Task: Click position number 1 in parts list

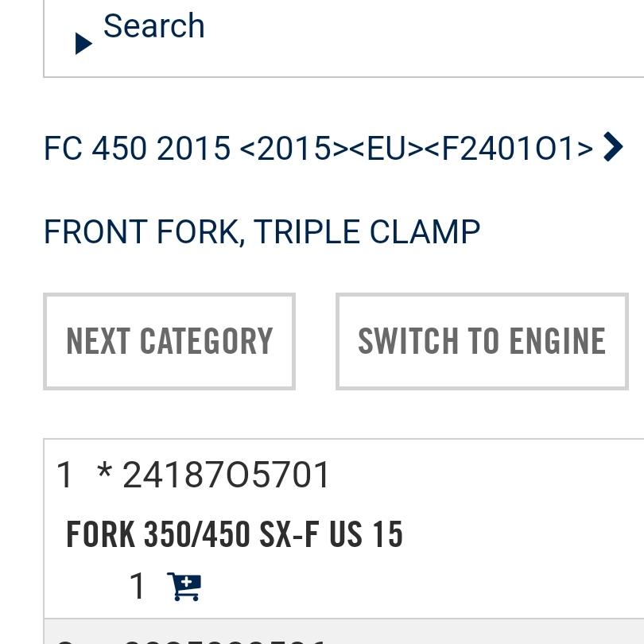Action: 65,475
